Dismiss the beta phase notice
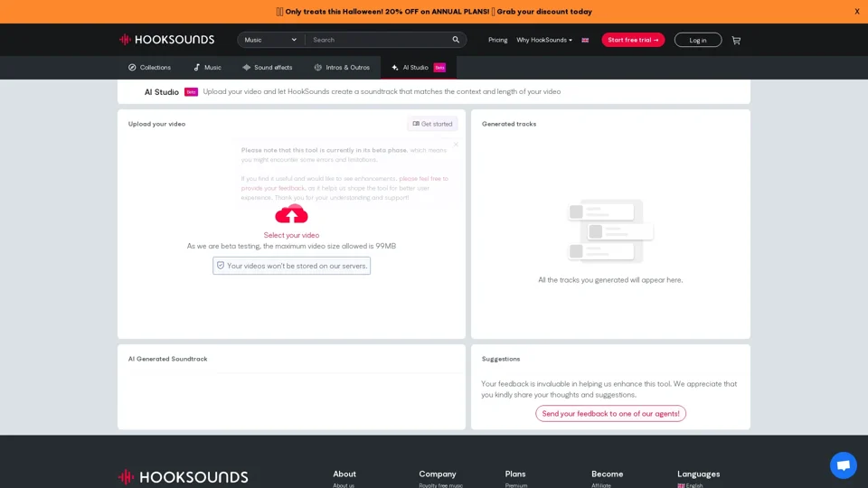Viewport: 868px width, 488px height. [456, 144]
